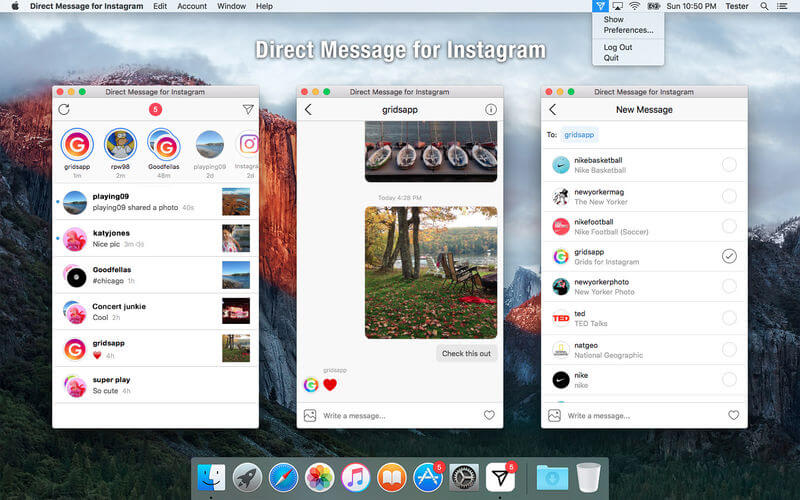Screen dimensions: 800x500
Task: Go back from gridsapp conversation
Action: point(308,109)
